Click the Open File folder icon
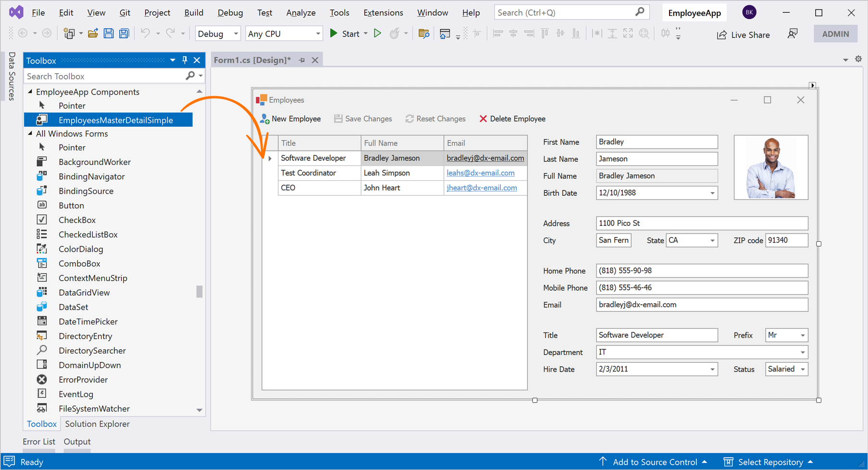Image resolution: width=868 pixels, height=470 pixels. [x=93, y=34]
